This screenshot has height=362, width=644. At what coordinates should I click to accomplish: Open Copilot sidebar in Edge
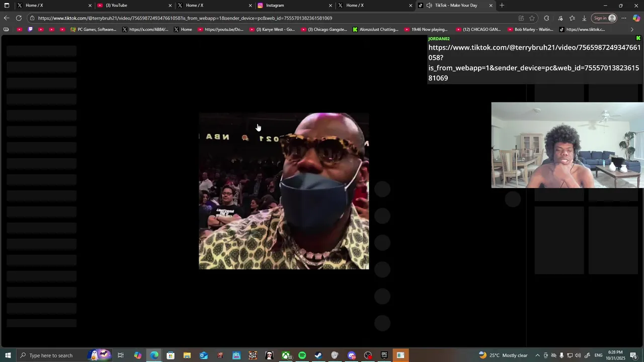(636, 18)
